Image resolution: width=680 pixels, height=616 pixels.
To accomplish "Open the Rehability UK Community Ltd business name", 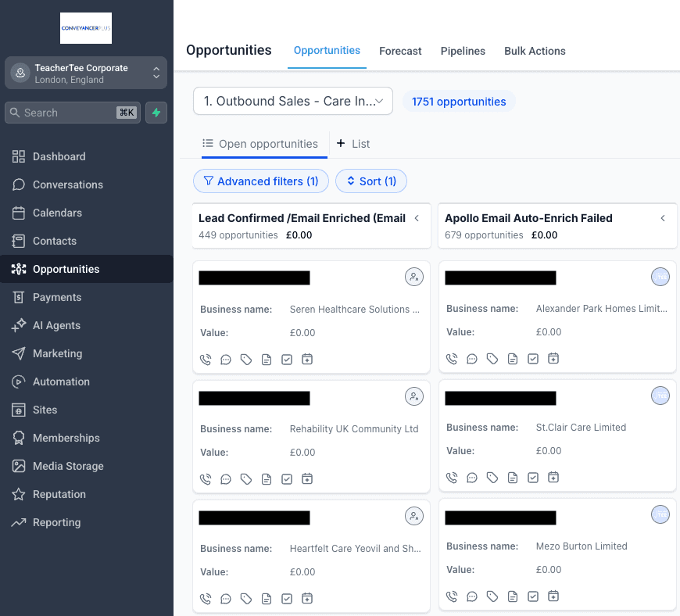I will click(354, 429).
